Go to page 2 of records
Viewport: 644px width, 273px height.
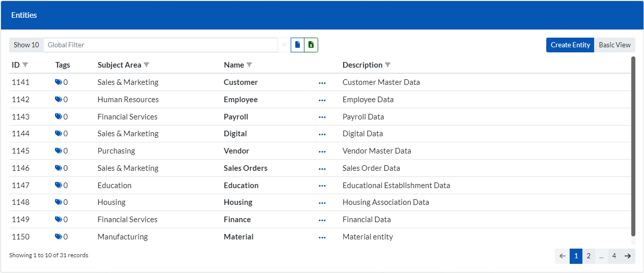tap(589, 256)
